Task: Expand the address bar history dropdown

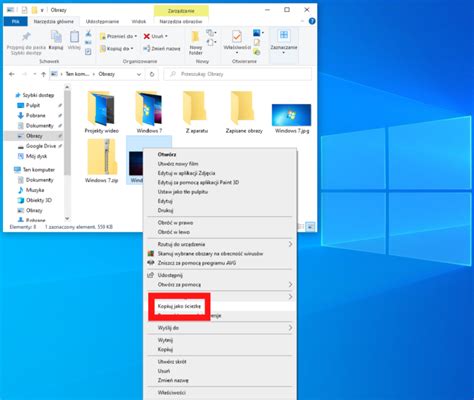Action: (x=139, y=74)
